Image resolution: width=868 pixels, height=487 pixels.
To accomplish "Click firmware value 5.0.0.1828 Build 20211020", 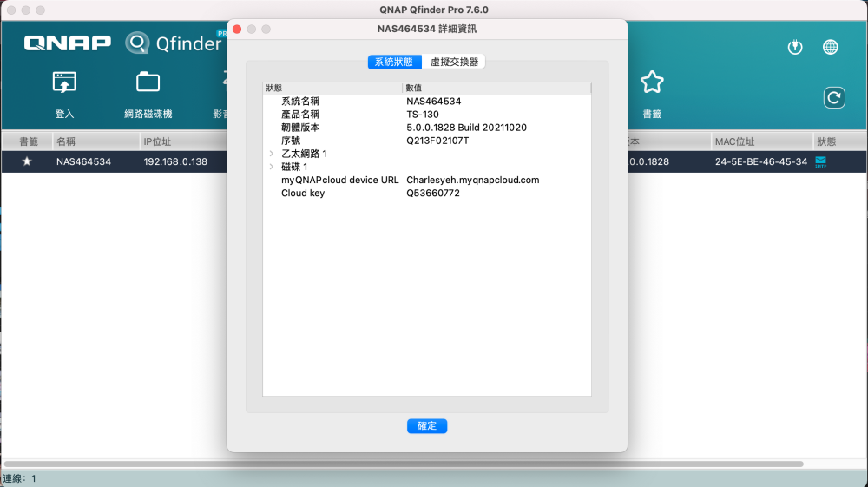I will point(467,128).
